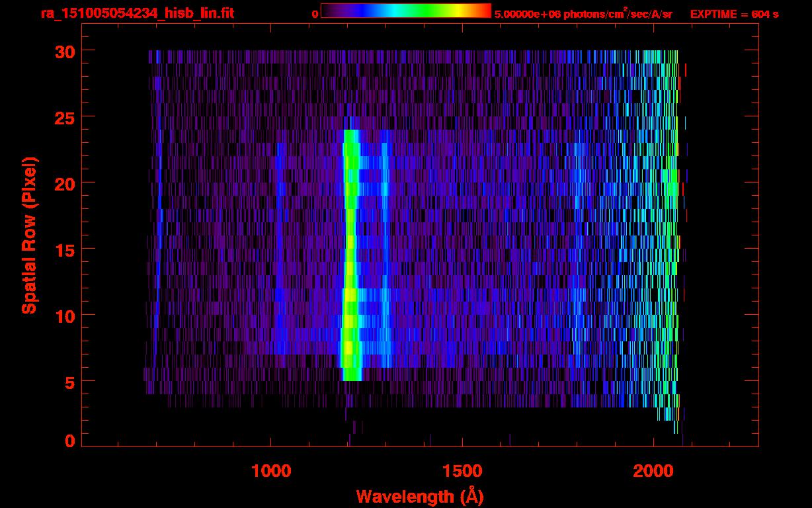Screen dimensions: 812x508
Task: Click the colorbar minimum label 0
Action: tap(315, 13)
